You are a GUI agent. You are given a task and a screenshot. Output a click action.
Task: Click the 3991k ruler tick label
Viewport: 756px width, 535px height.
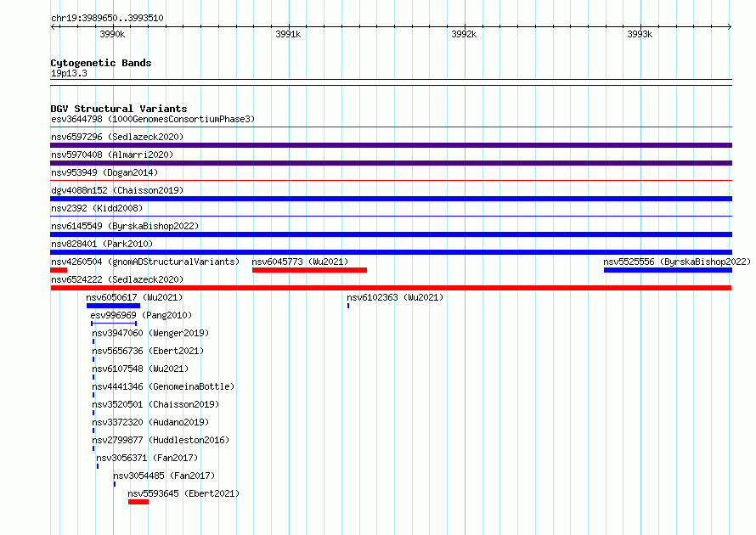pyautogui.click(x=288, y=34)
